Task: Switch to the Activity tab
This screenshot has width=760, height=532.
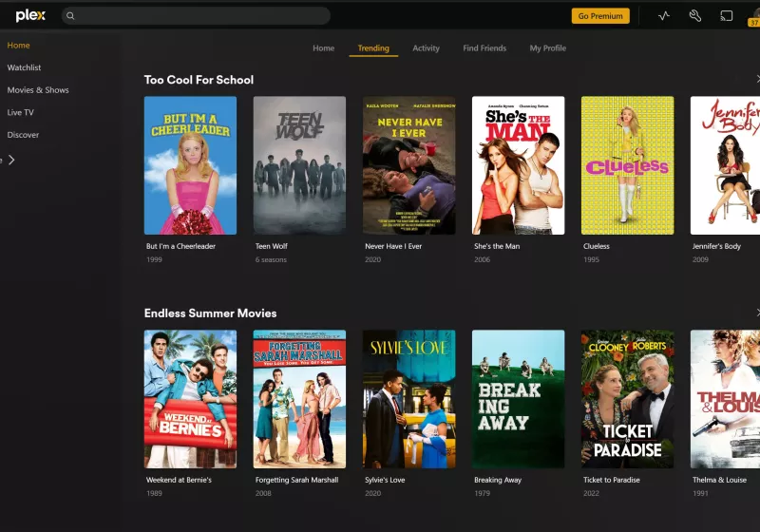Action: coord(426,47)
